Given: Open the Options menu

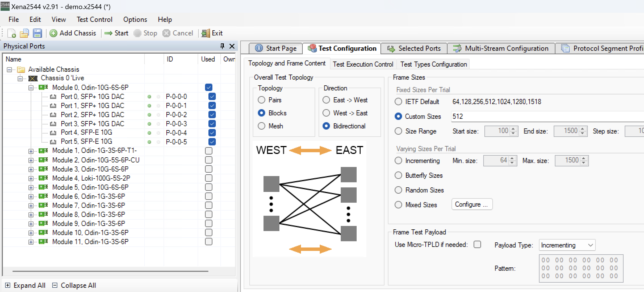Looking at the screenshot, I should pos(135,20).
